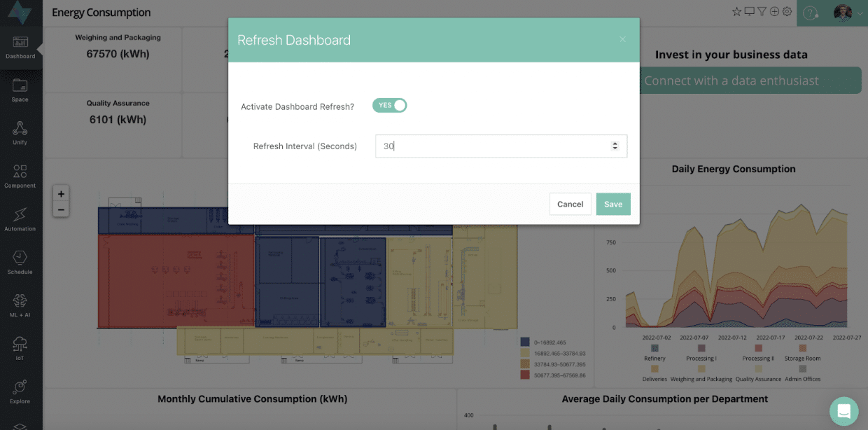868x430 pixels.
Task: Toggle Weighing and Packaging legend entry
Action: tap(701, 373)
